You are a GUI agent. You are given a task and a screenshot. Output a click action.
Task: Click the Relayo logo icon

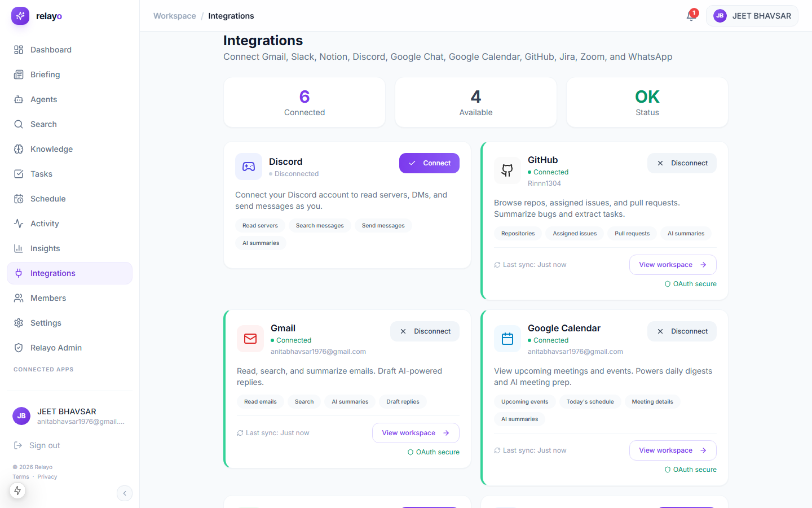point(20,16)
